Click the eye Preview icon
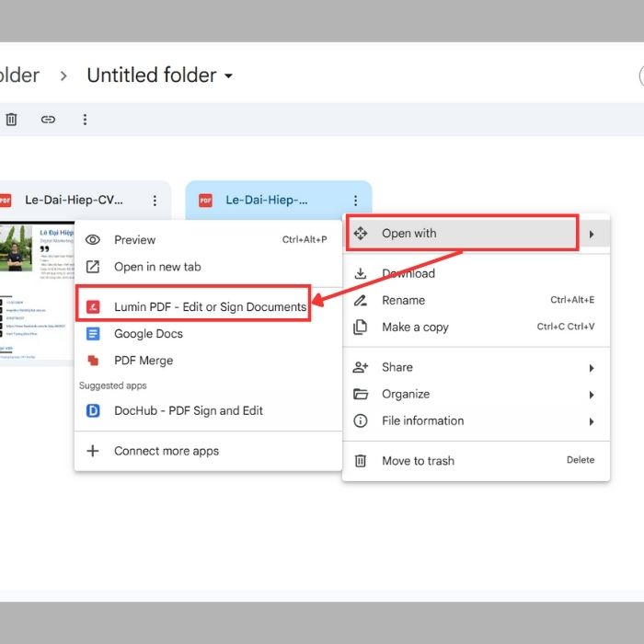Screen dimensions: 644x644 click(x=93, y=240)
